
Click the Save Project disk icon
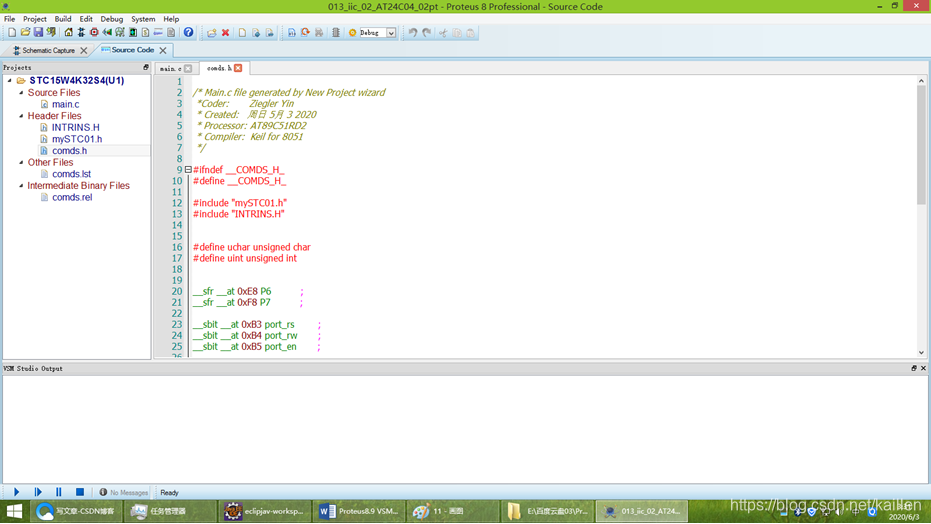38,33
